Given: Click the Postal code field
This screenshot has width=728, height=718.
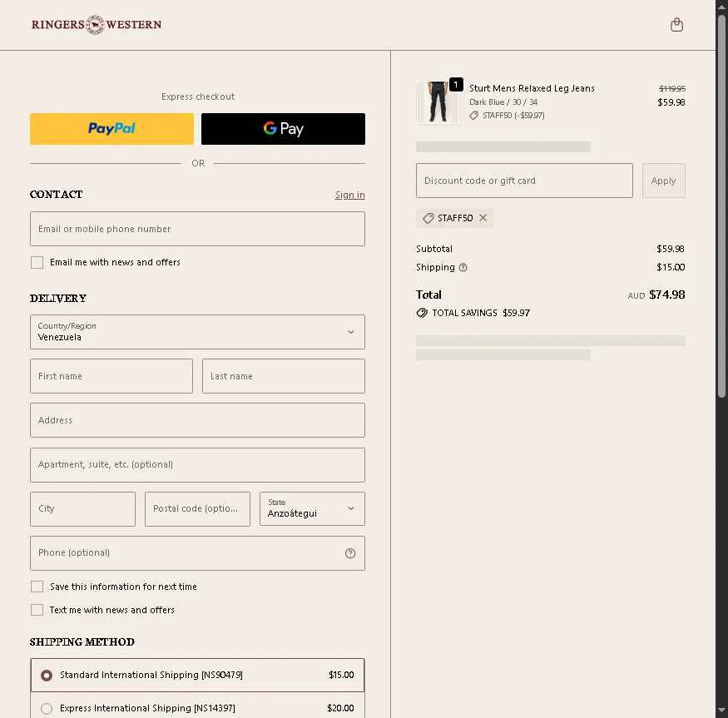Looking at the screenshot, I should click(x=197, y=509).
